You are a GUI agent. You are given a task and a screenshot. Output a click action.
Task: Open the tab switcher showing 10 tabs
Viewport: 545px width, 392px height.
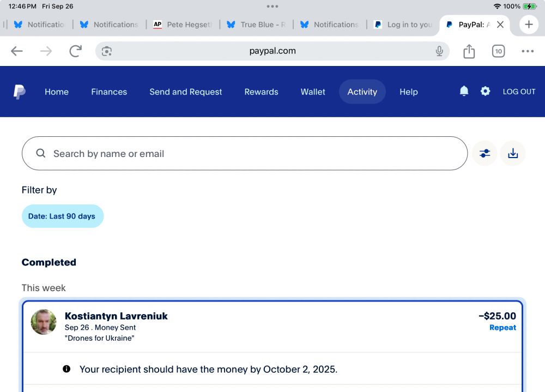tap(499, 51)
